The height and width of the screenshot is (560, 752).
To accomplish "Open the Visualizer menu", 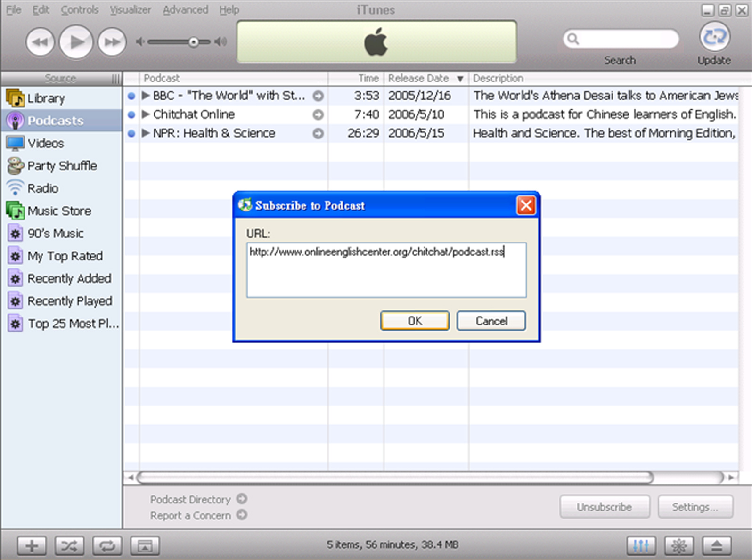I will click(130, 9).
